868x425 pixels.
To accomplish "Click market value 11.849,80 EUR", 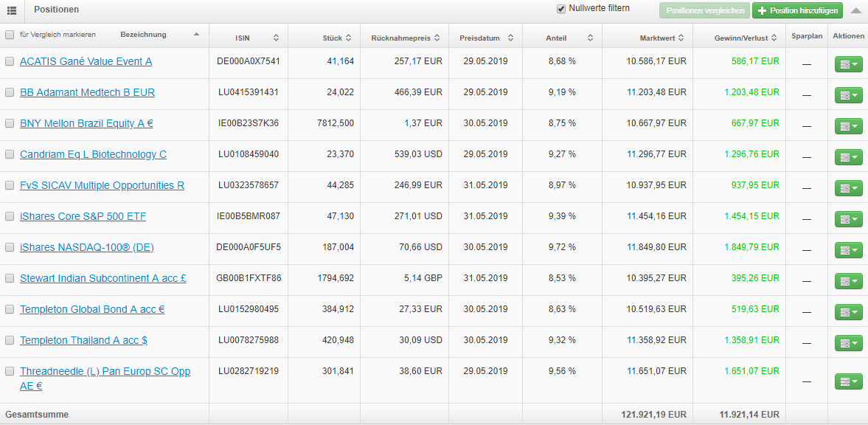I will tap(656, 247).
